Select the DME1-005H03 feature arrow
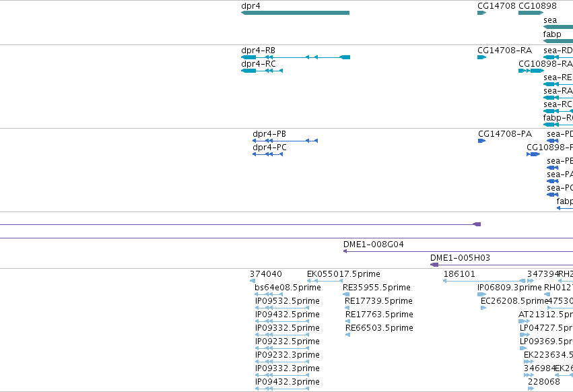This screenshot has width=573, height=392. click(502, 265)
